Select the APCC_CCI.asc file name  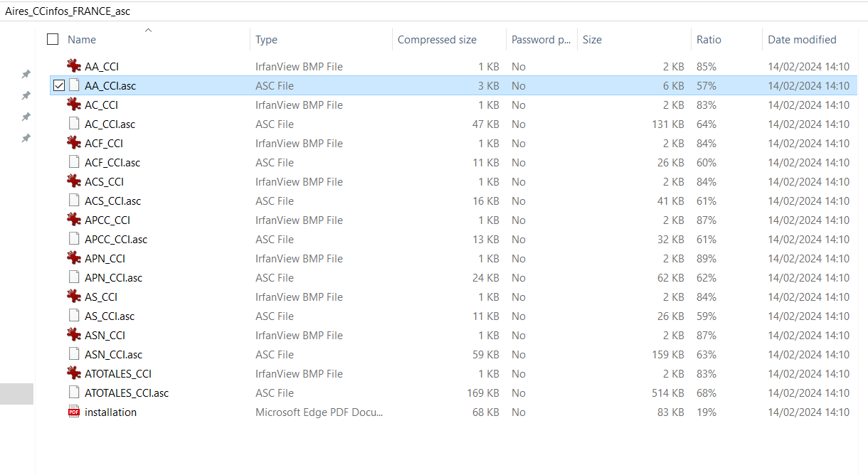(x=116, y=240)
